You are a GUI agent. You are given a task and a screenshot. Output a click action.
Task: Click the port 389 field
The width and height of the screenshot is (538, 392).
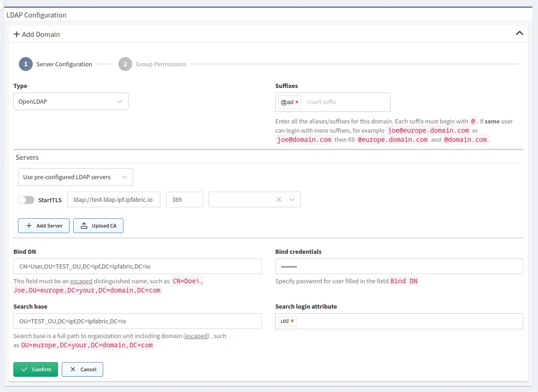click(184, 200)
